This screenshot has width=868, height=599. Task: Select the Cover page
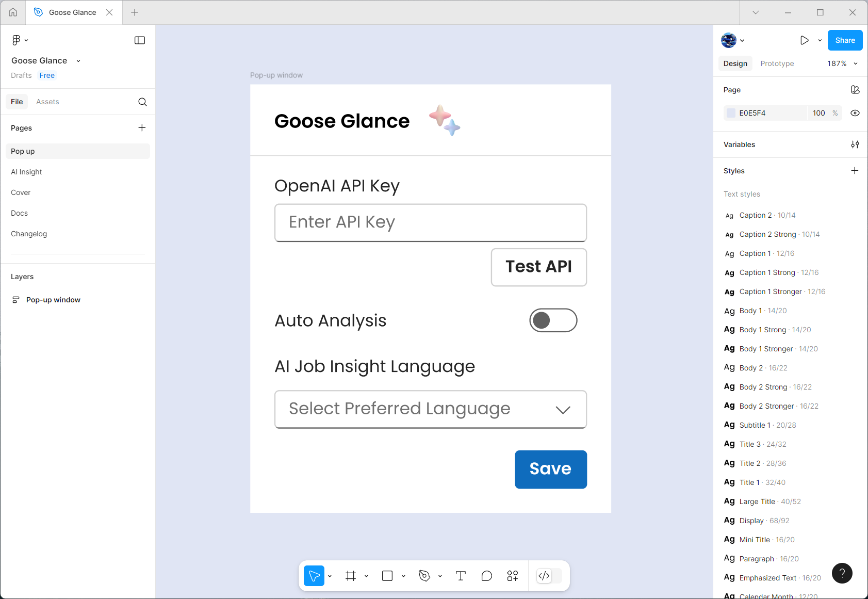point(78,192)
